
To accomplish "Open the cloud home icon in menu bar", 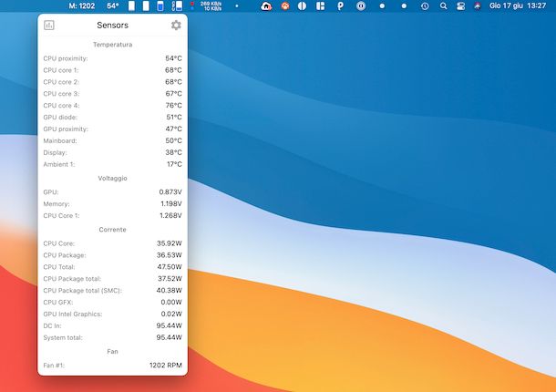I will click(x=266, y=6).
